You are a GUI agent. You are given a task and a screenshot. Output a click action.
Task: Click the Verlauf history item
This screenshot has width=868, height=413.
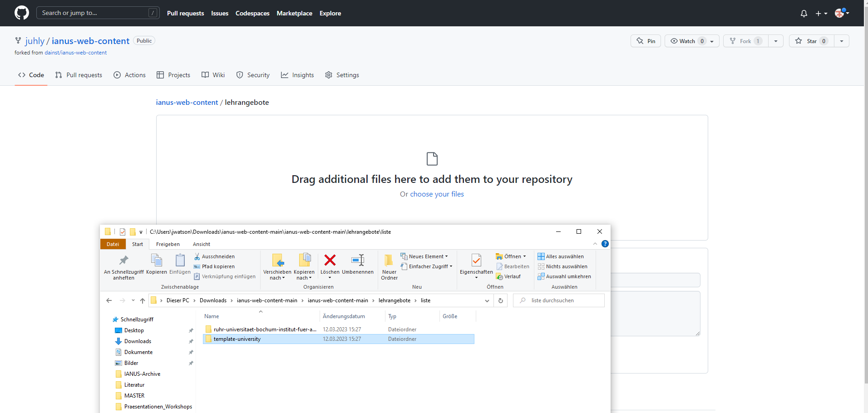coord(508,276)
